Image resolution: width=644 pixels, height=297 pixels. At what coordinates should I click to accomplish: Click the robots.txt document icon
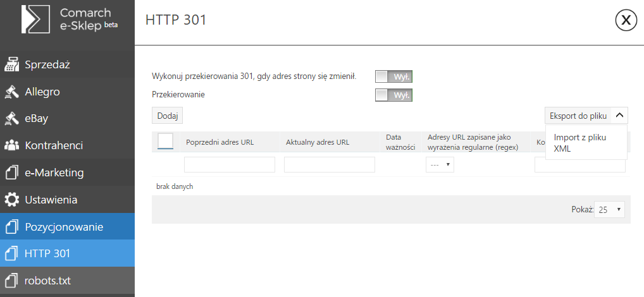[x=11, y=281]
